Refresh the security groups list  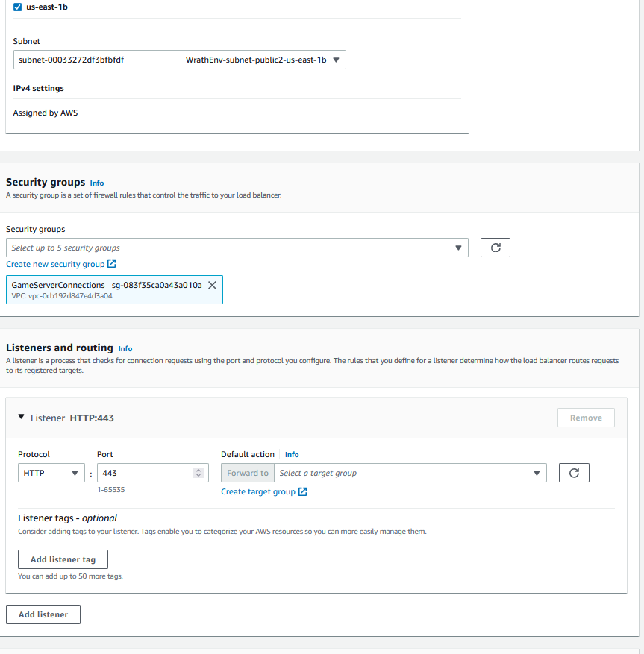495,248
